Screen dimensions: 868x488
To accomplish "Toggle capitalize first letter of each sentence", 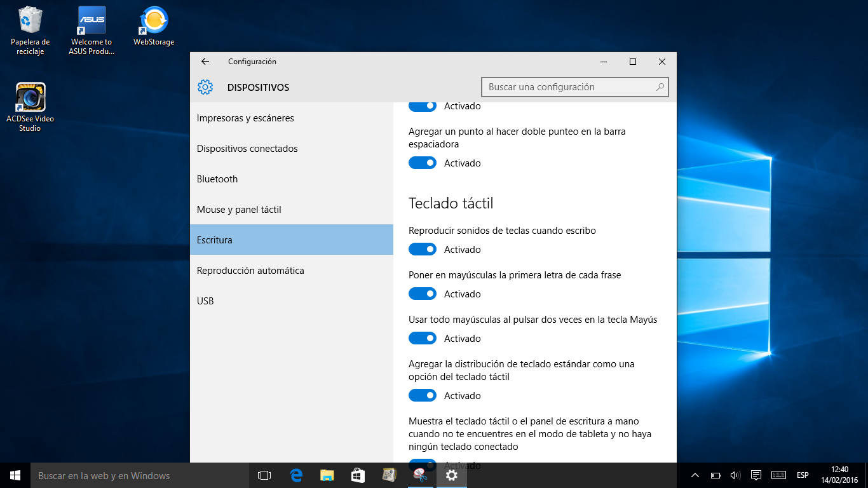I will point(423,294).
